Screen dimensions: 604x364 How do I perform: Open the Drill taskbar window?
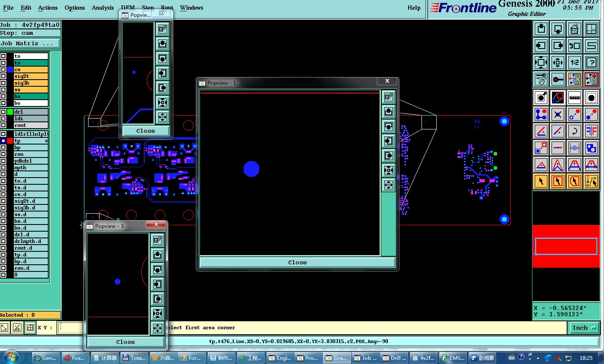tap(394, 358)
